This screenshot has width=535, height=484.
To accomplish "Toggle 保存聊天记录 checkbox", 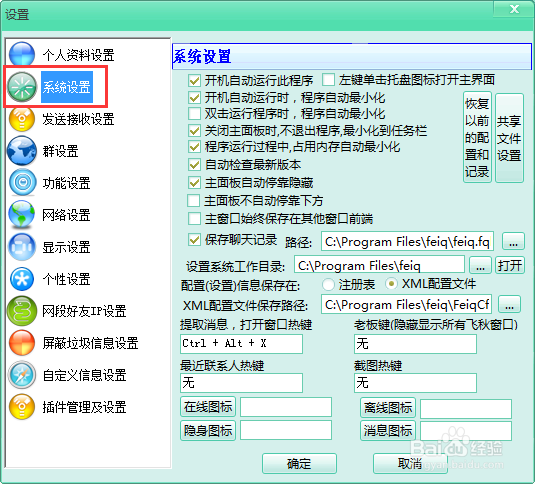I will click(194, 240).
